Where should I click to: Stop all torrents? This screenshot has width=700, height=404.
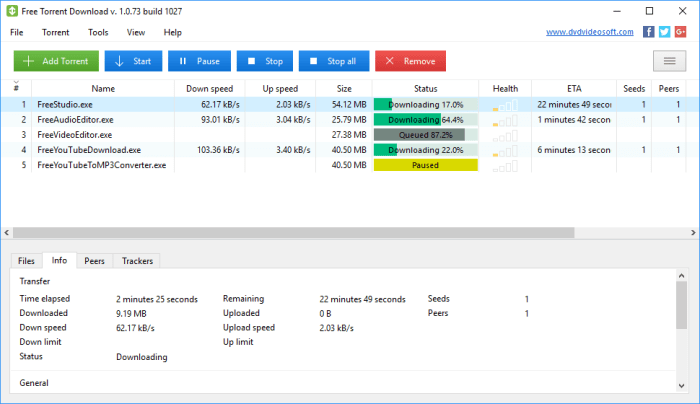334,61
